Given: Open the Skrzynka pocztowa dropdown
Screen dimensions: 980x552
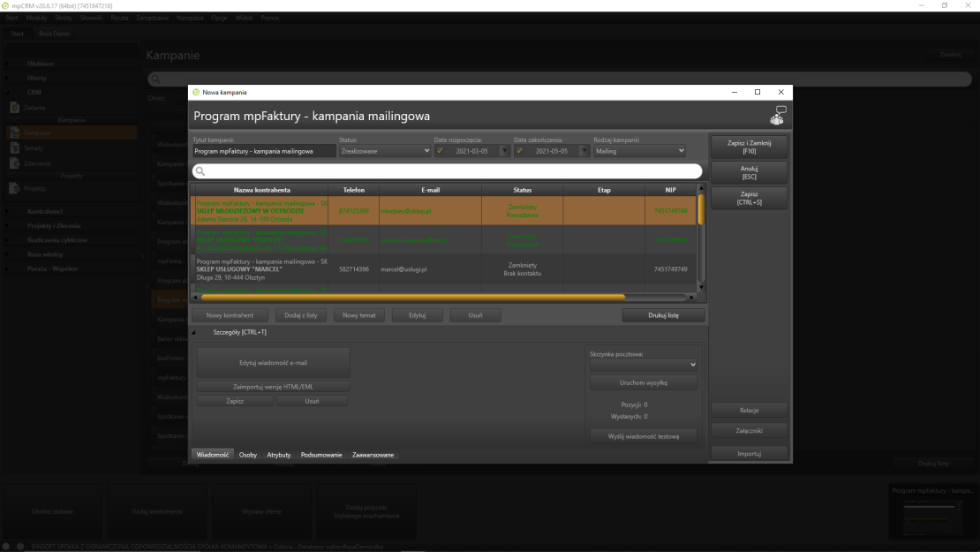Looking at the screenshot, I should click(x=643, y=365).
